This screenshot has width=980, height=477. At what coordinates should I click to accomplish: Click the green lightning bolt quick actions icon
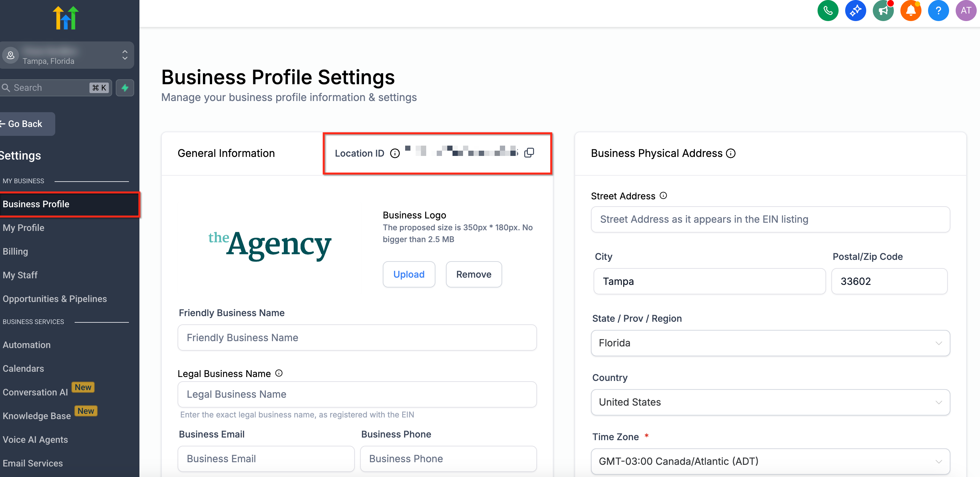coord(125,88)
